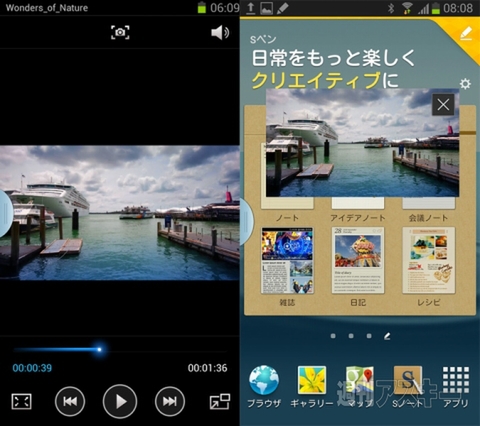Go to first home screen page dot

pos(333,336)
